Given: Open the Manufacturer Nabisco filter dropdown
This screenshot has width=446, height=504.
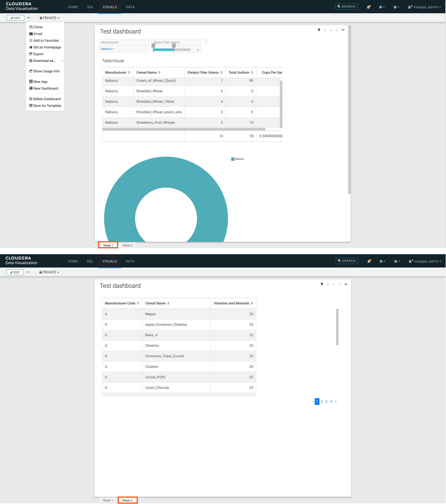Looking at the screenshot, I should pos(108,49).
